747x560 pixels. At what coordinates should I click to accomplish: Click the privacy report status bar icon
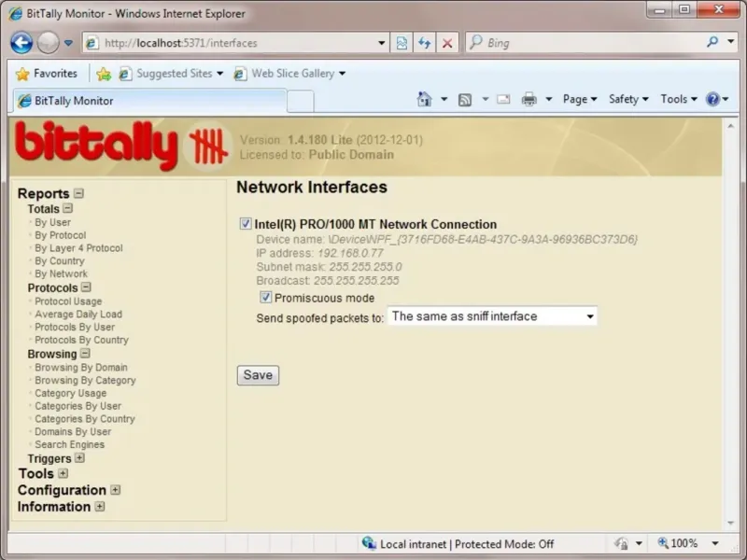point(621,543)
